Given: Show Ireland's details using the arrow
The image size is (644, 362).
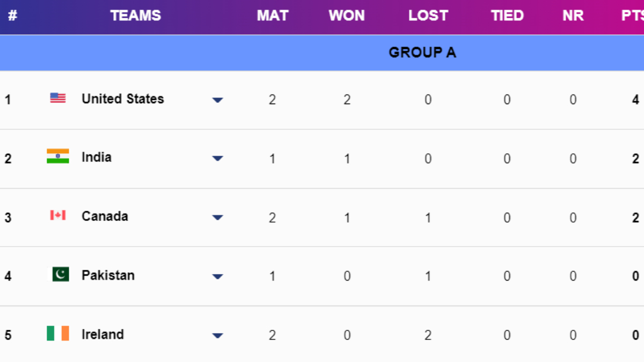Looking at the screenshot, I should (217, 336).
